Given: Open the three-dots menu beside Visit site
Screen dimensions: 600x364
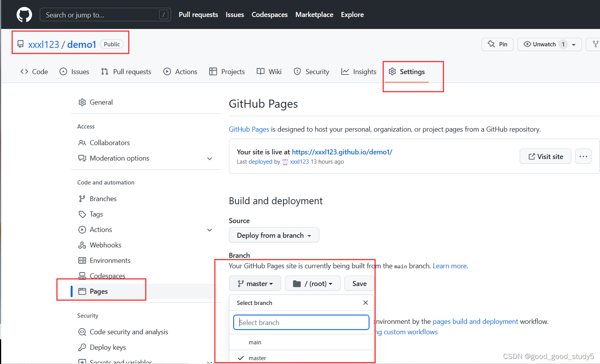Looking at the screenshot, I should 583,156.
